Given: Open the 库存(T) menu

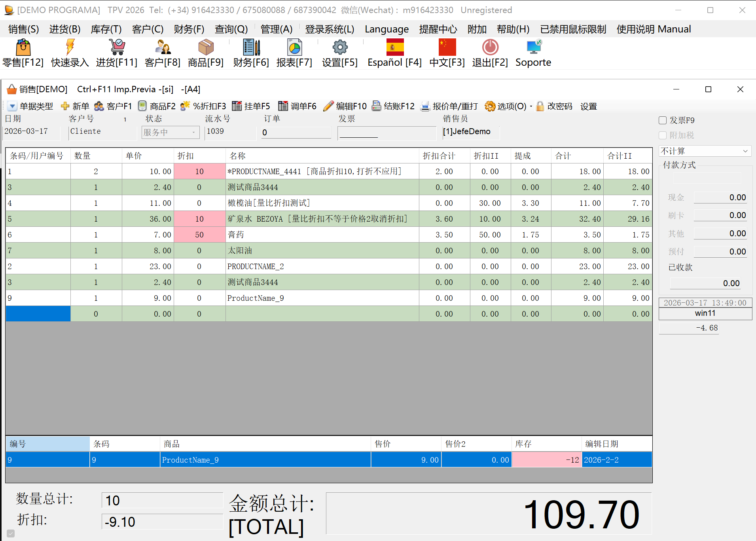Looking at the screenshot, I should 106,29.
